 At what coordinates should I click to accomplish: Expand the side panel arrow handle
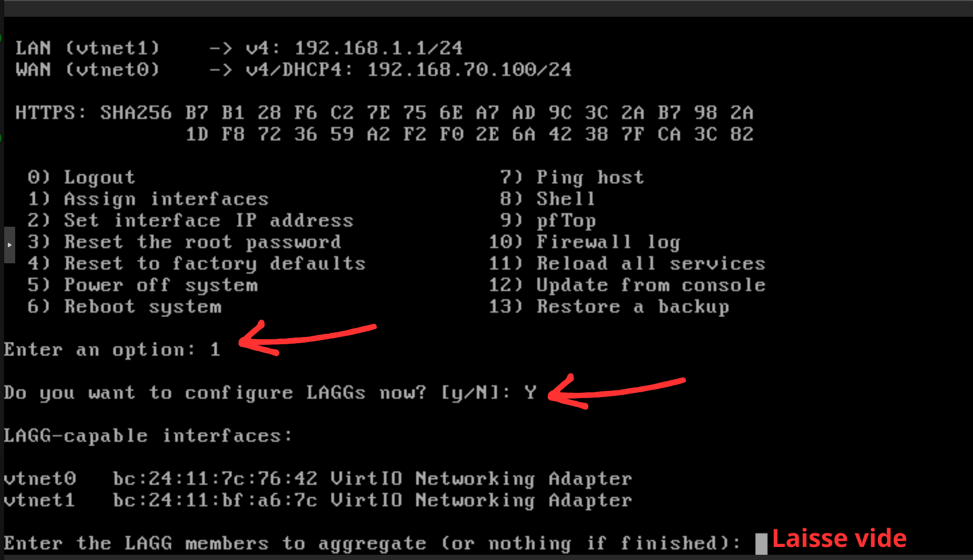click(9, 244)
